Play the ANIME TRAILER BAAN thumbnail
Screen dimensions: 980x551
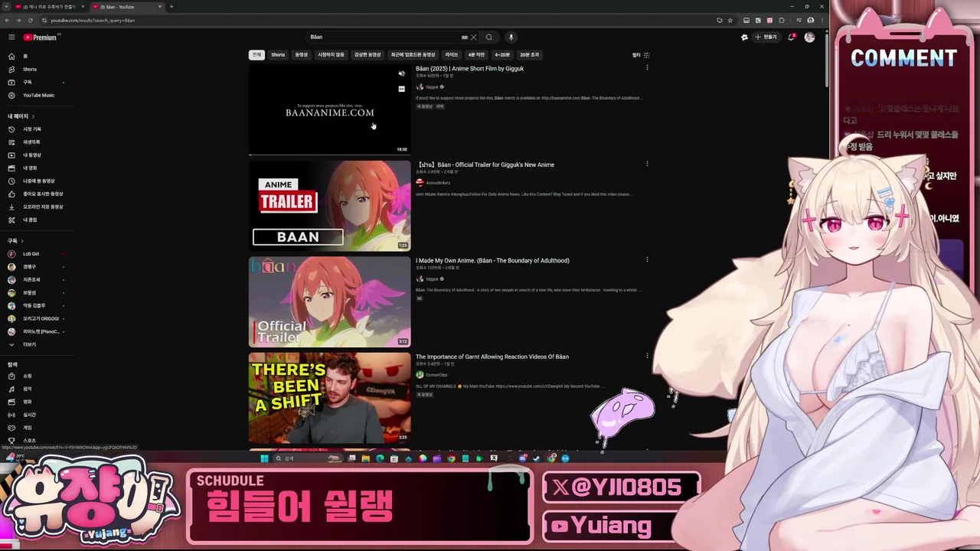point(329,206)
